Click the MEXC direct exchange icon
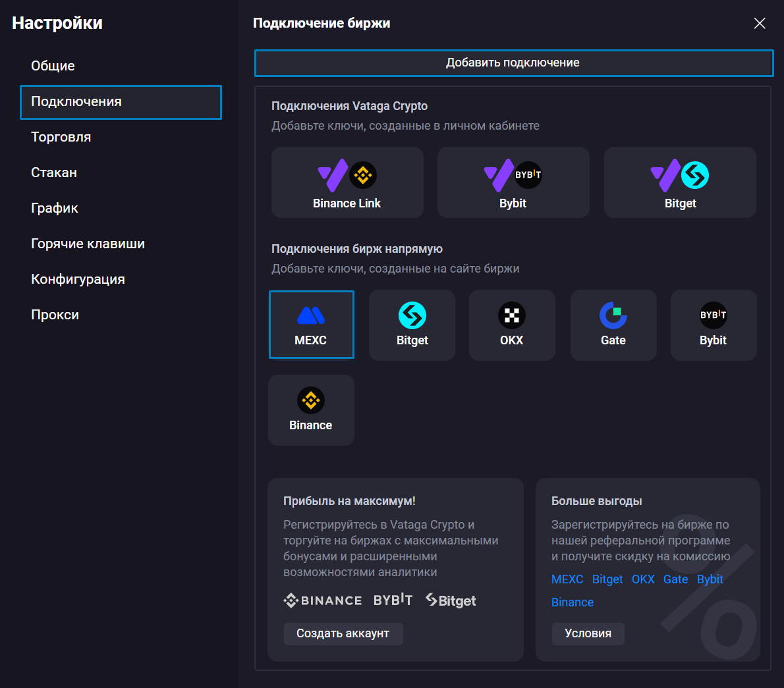This screenshot has height=688, width=784. pyautogui.click(x=311, y=325)
